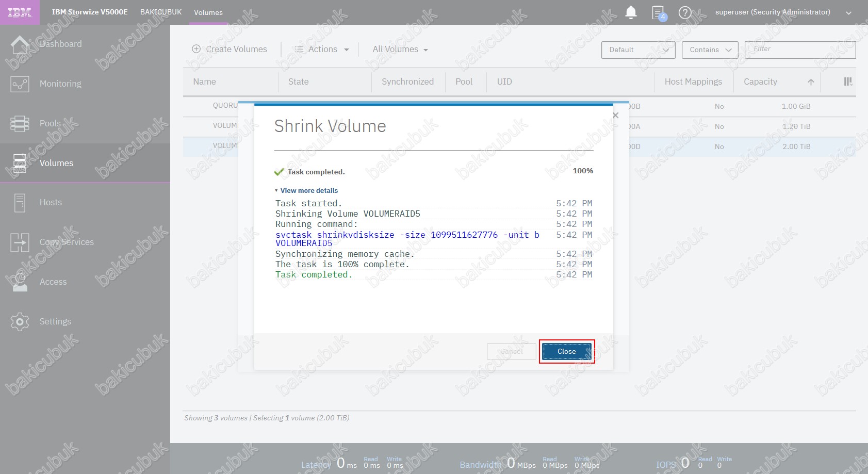The image size is (868, 474).
Task: Collapse View more details
Action: pos(306,190)
